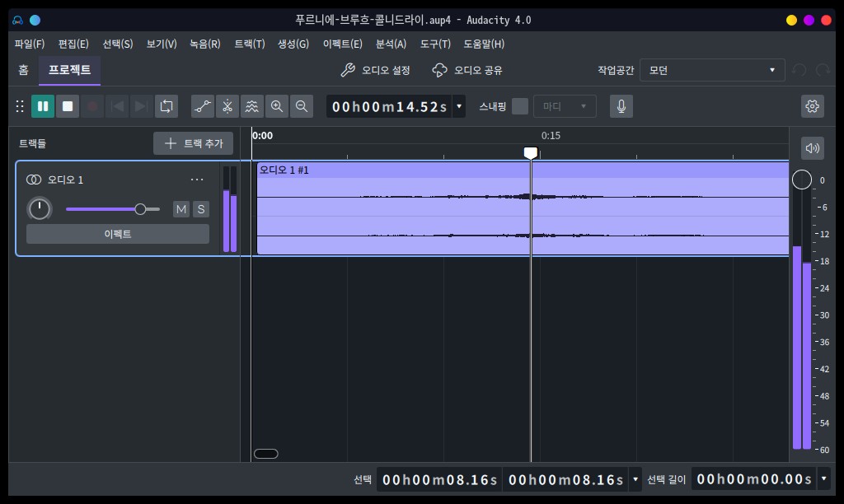The height and width of the screenshot is (504, 844).
Task: Click the main timecode display
Action: [x=390, y=106]
